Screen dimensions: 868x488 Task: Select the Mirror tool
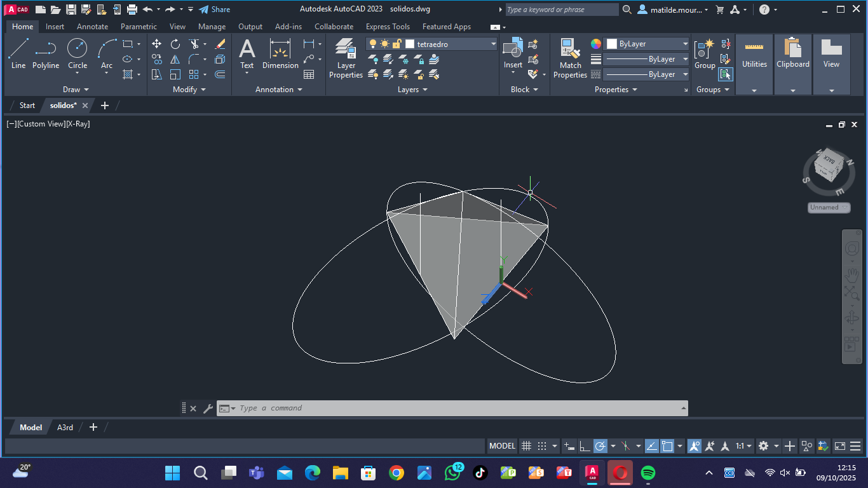(175, 59)
